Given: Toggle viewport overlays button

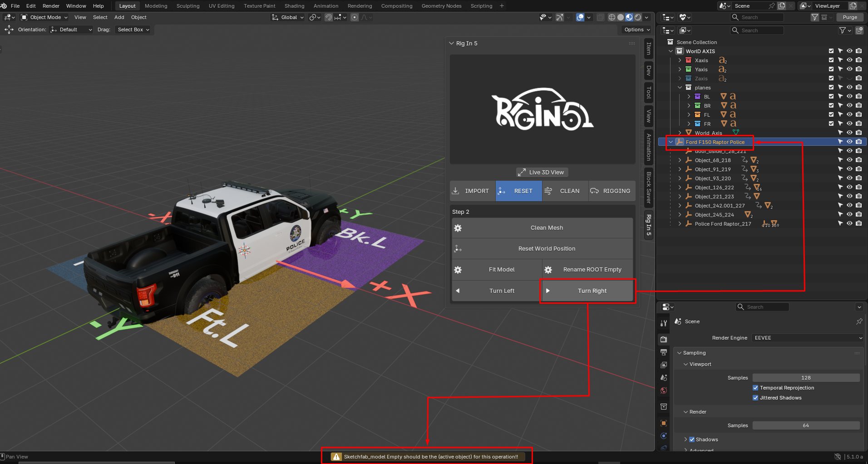Looking at the screenshot, I should 580,17.
